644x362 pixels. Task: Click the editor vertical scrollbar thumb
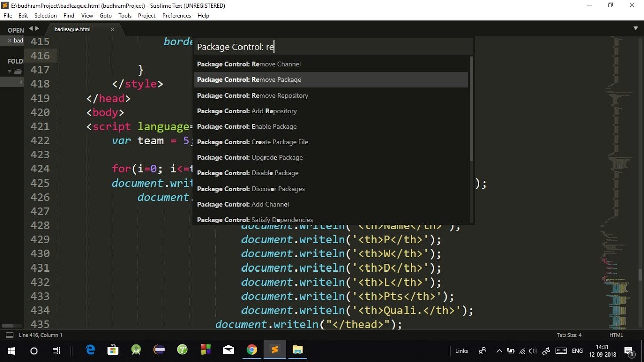tap(640, 275)
